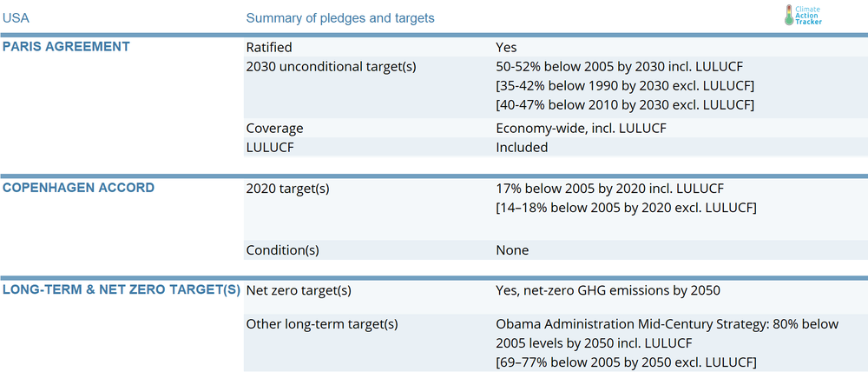Select the 2030 unconditional target(s) label

[331, 67]
